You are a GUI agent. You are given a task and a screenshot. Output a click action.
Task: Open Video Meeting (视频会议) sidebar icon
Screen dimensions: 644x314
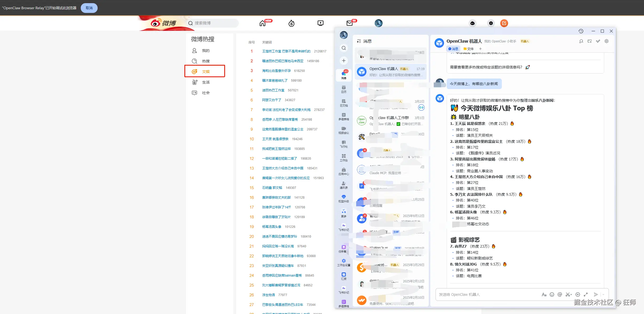344,130
